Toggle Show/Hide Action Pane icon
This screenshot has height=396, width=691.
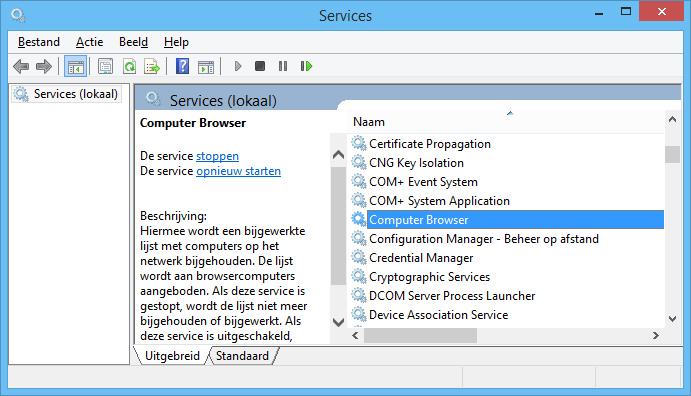click(x=206, y=67)
